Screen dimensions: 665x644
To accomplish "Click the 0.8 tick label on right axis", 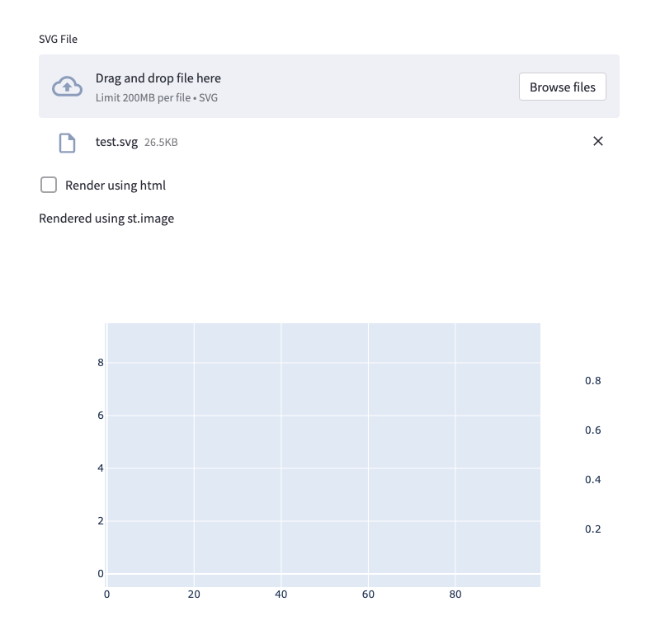I will pyautogui.click(x=595, y=380).
